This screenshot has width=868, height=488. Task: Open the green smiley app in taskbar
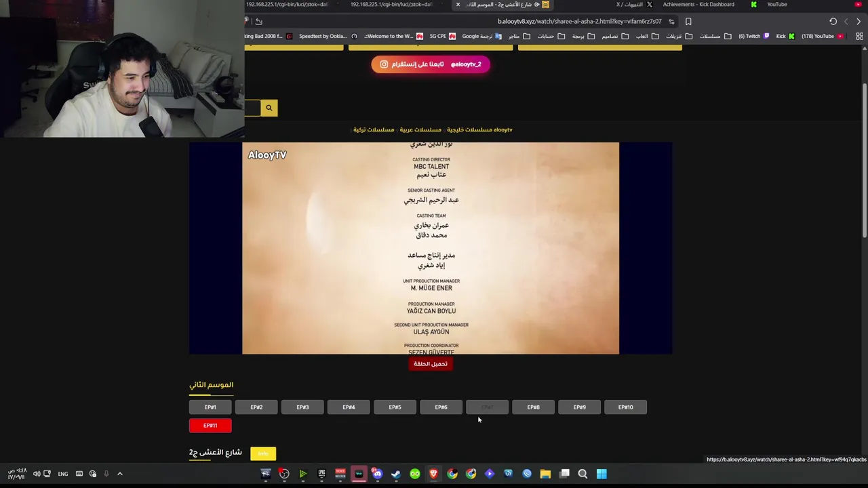tap(415, 474)
